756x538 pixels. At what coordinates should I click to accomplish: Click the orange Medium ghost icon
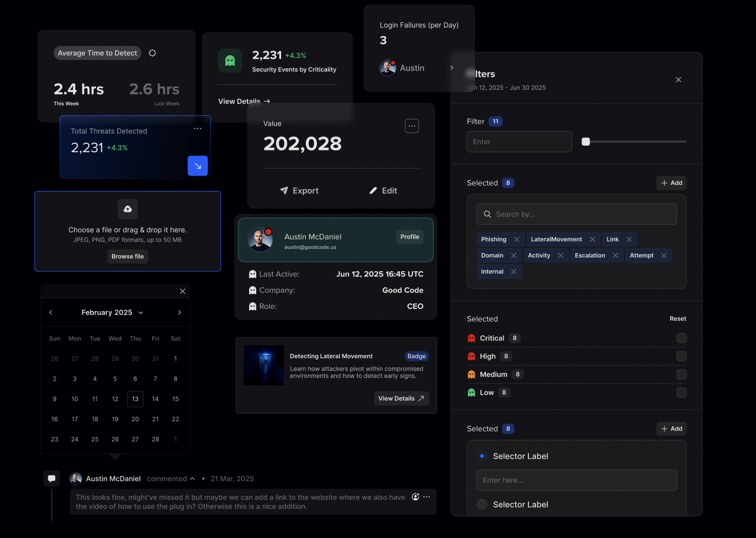click(471, 375)
